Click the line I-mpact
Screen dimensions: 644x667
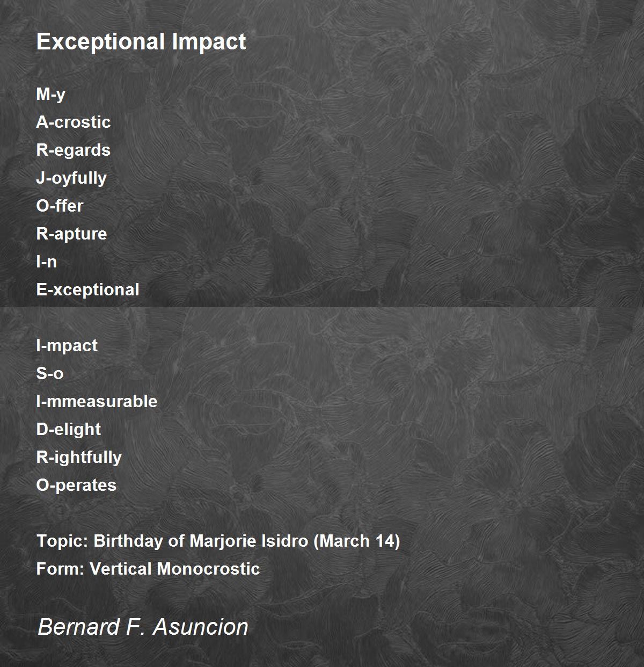click(x=67, y=346)
